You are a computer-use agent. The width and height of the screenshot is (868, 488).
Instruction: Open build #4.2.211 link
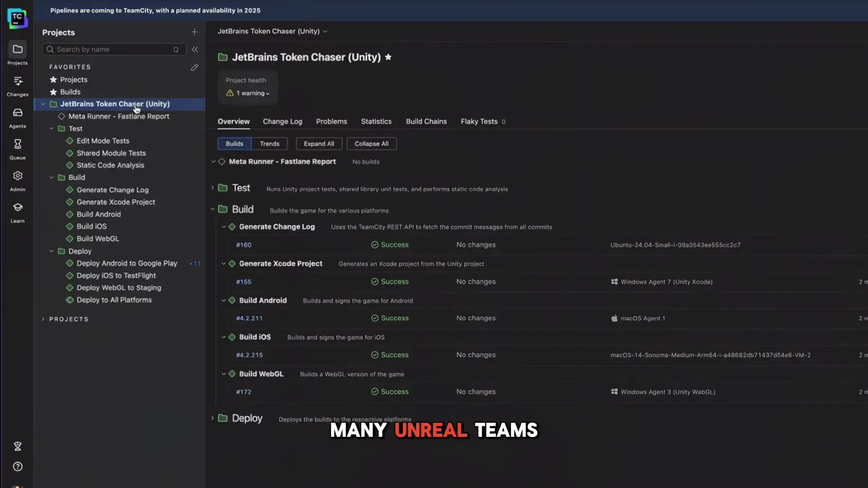(249, 319)
